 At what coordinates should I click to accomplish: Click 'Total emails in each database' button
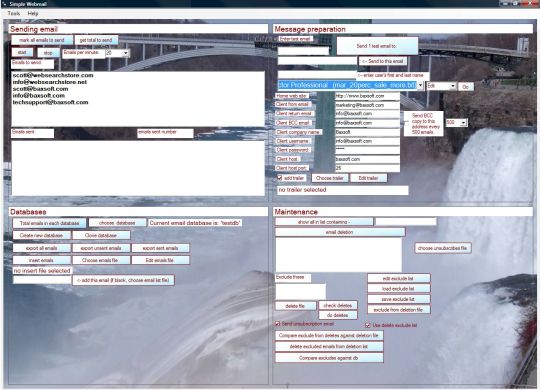click(x=50, y=223)
